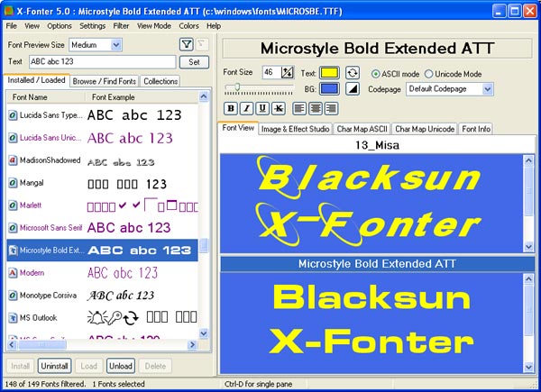Click the font size adjust icon beside 46
Screen dimensions: 541x392
[287, 72]
